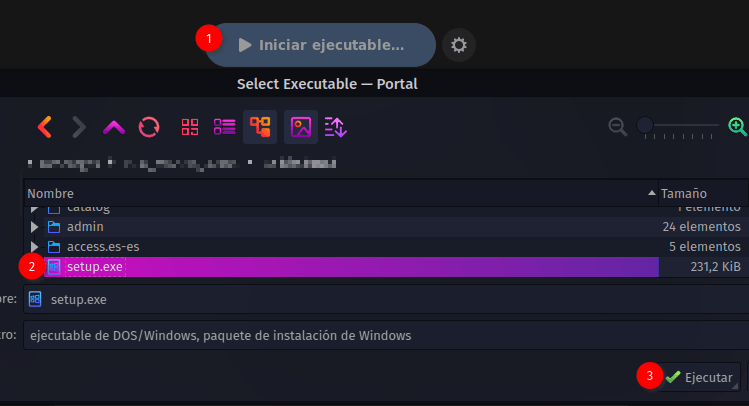Switch to compact list view
The image size is (749, 406).
pyautogui.click(x=225, y=127)
